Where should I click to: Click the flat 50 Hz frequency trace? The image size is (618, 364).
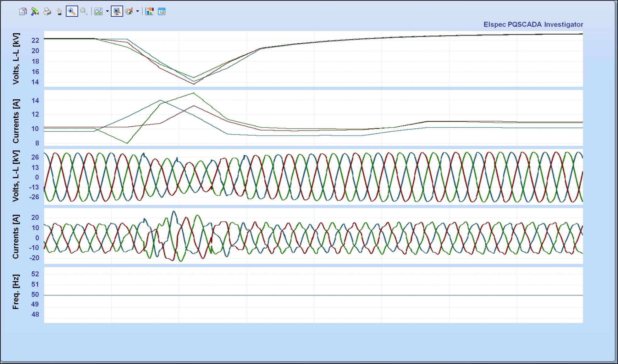pos(313,295)
